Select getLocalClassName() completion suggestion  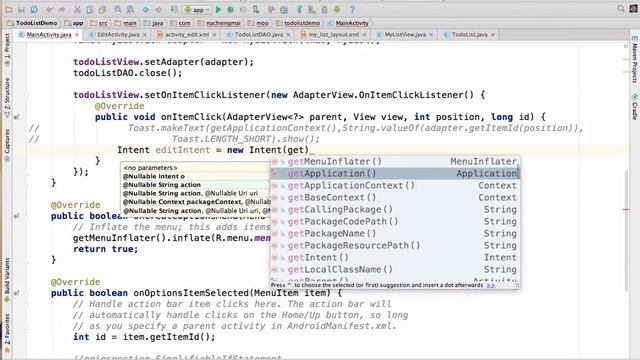click(395, 269)
